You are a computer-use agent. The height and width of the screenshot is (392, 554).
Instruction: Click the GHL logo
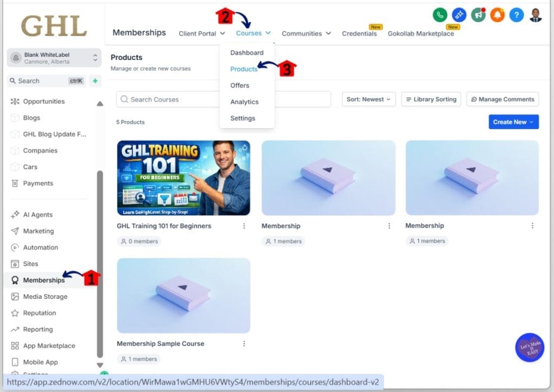pyautogui.click(x=54, y=26)
